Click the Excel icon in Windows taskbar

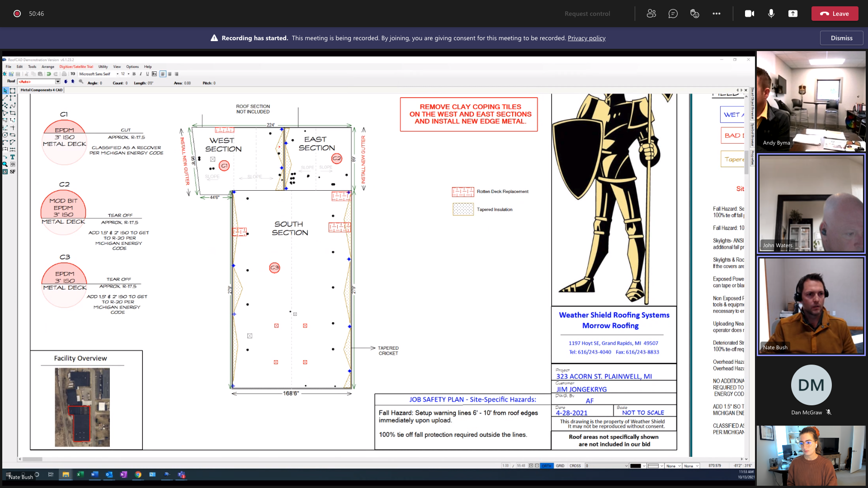click(80, 474)
